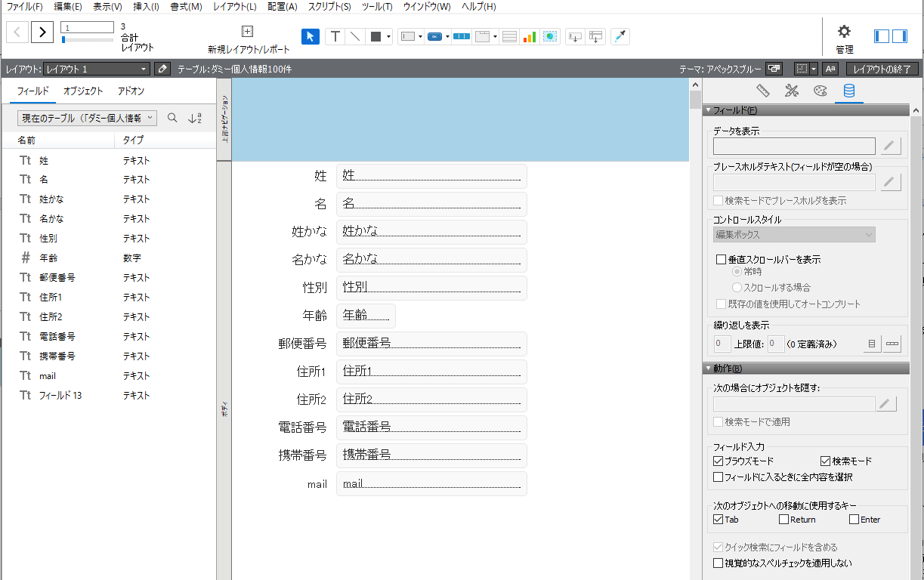Open the 現在のテーブル table dropdown
The width and height of the screenshot is (924, 580).
pos(87,118)
